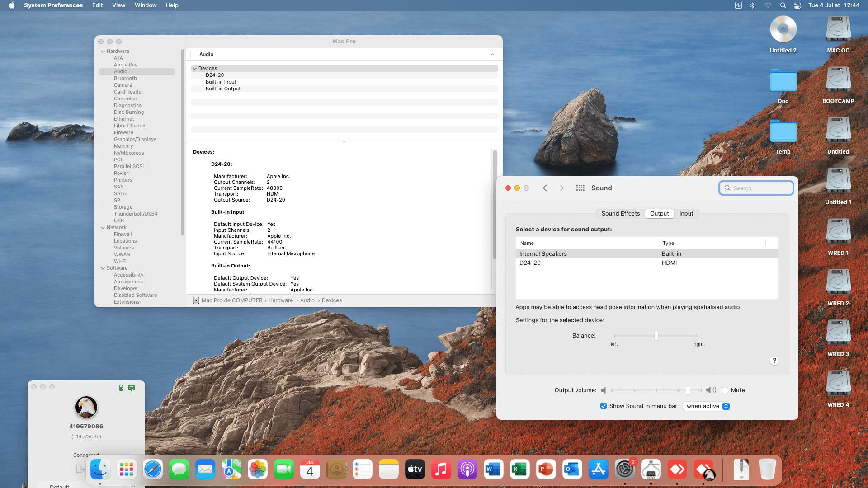Screen dimensions: 868x488
Task: Click the Bluetooth icon in the menu bar
Action: [x=752, y=5]
